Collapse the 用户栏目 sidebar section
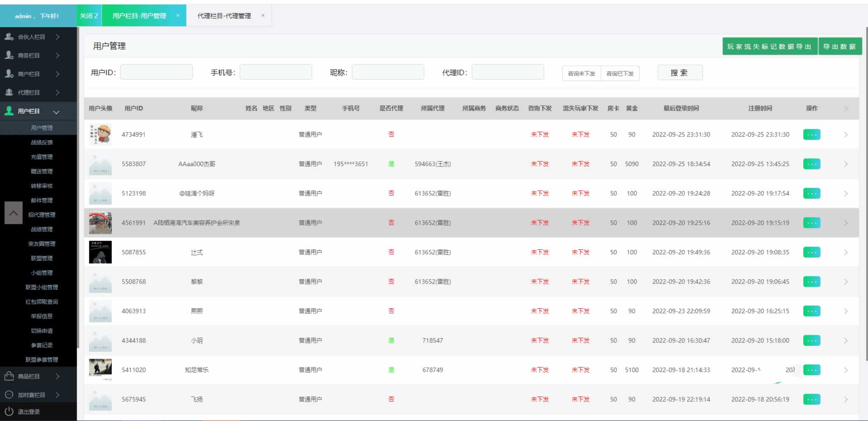 (x=57, y=111)
